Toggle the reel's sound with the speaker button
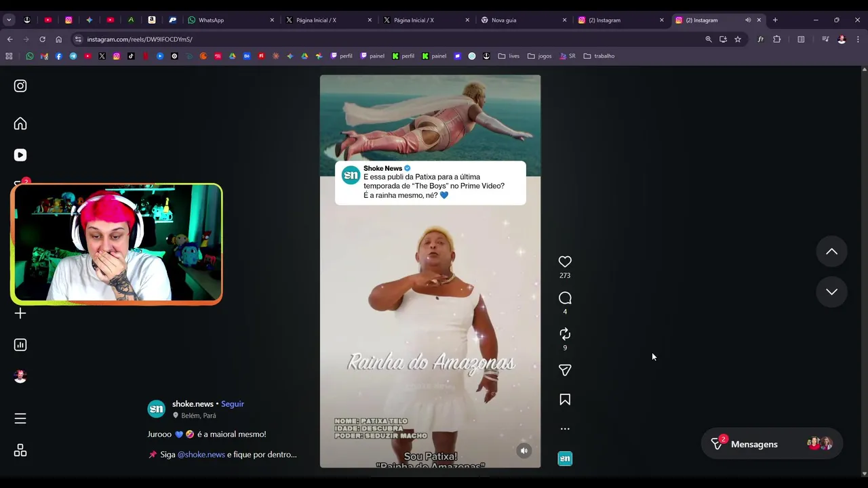 tap(524, 451)
